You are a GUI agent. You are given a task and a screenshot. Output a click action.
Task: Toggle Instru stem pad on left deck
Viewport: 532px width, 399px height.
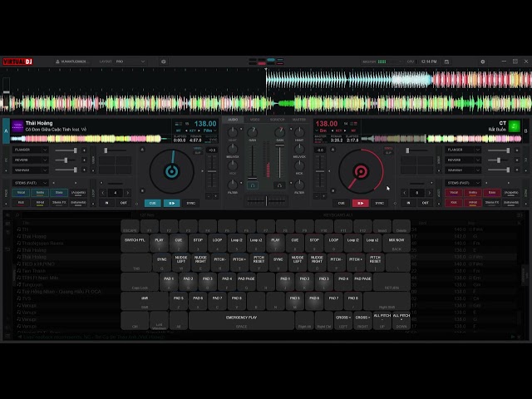click(x=40, y=193)
